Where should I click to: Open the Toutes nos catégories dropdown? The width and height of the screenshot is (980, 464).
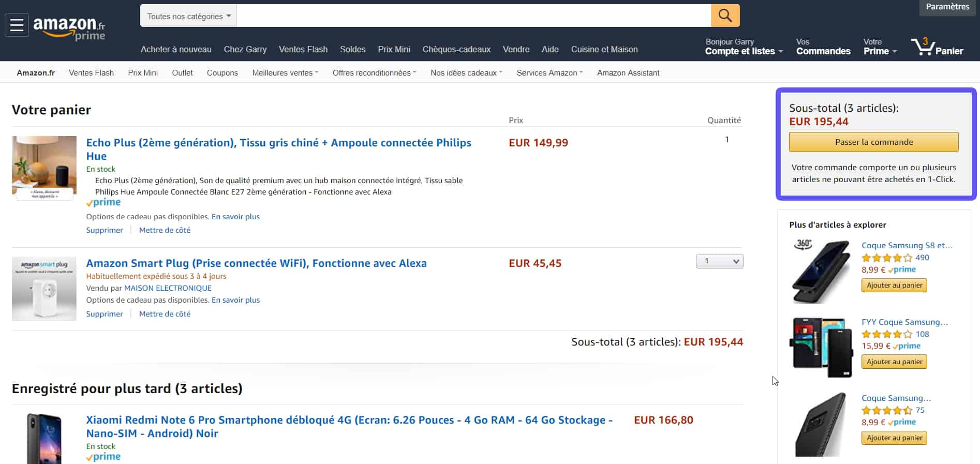click(188, 16)
